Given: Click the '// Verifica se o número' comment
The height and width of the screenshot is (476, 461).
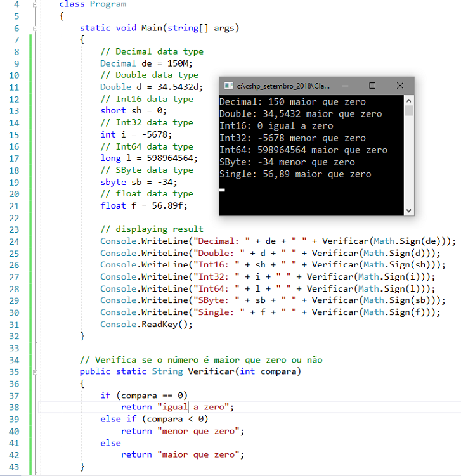Looking at the screenshot, I should (x=201, y=360).
